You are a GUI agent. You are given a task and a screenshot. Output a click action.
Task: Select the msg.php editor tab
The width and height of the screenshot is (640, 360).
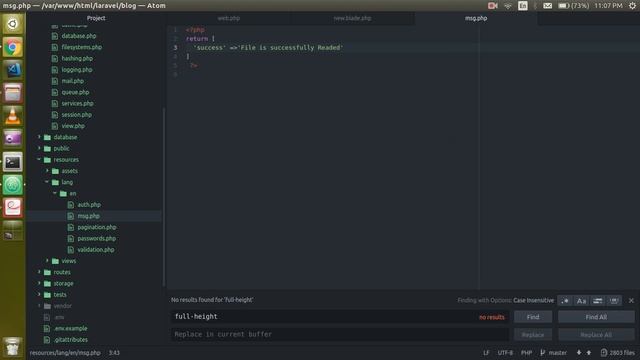(x=476, y=18)
